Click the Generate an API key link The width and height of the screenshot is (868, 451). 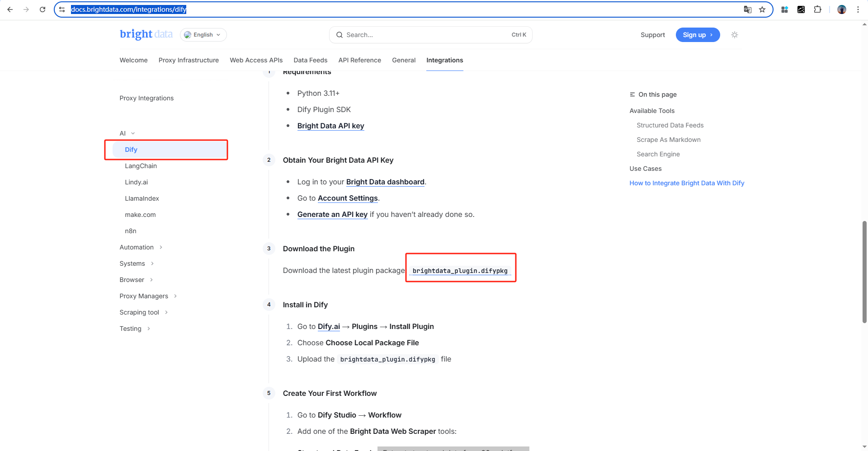(x=332, y=215)
